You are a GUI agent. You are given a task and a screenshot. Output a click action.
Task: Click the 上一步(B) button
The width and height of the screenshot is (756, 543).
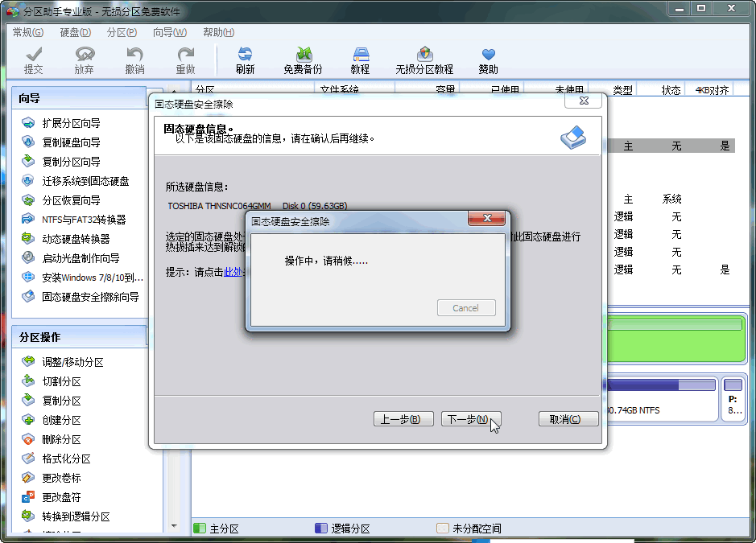tap(403, 418)
